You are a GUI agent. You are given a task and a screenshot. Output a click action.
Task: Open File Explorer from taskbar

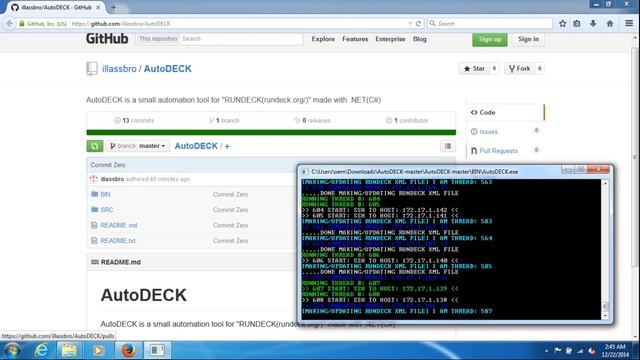(69, 350)
